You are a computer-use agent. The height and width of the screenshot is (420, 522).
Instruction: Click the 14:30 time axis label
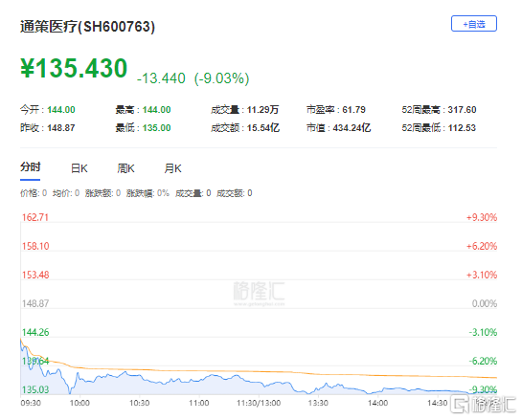pyautogui.click(x=438, y=403)
